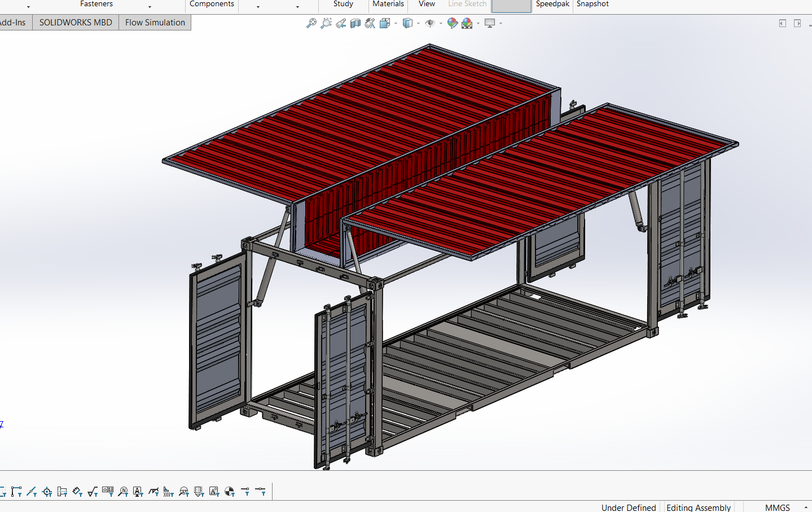
Task: Click the Dynamic Annotation Views icon
Action: point(370,23)
